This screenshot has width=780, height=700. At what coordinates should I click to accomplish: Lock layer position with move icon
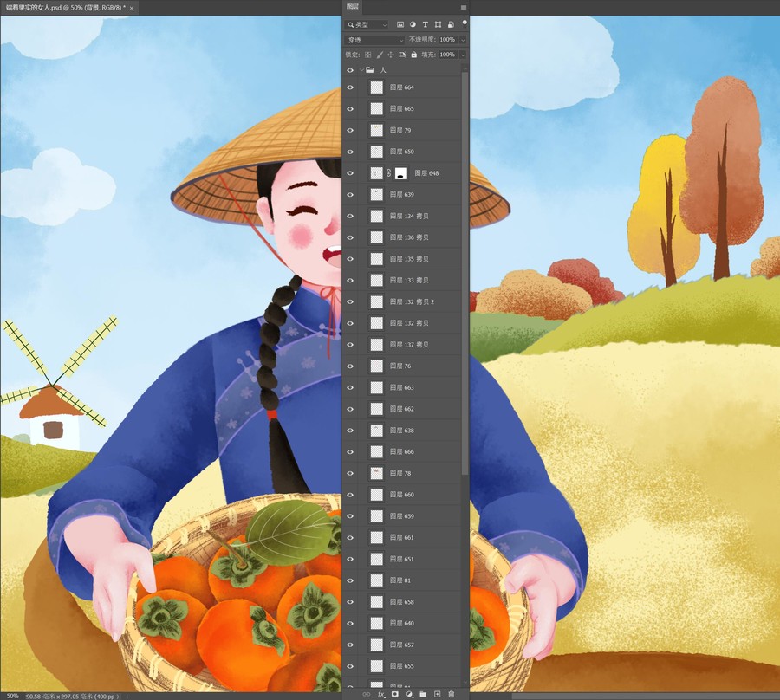tap(391, 55)
